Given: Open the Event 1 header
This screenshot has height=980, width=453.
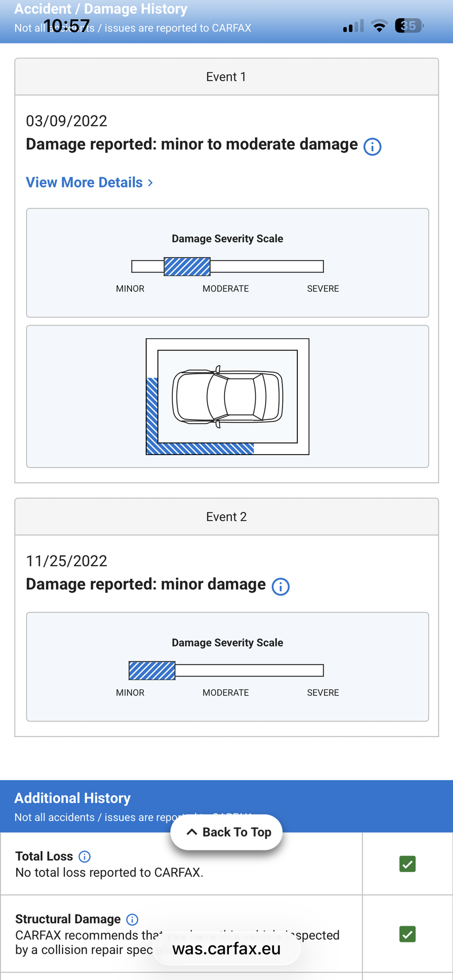Looking at the screenshot, I should click(226, 77).
